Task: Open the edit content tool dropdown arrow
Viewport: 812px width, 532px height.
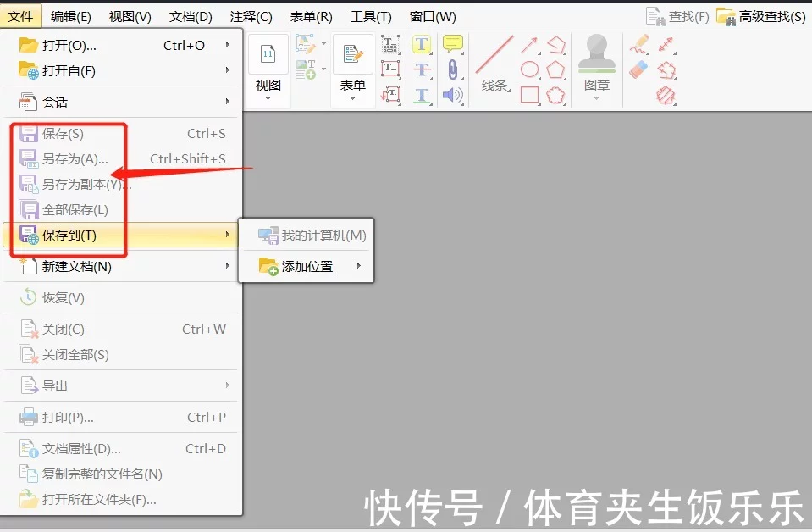Action: 323,44
